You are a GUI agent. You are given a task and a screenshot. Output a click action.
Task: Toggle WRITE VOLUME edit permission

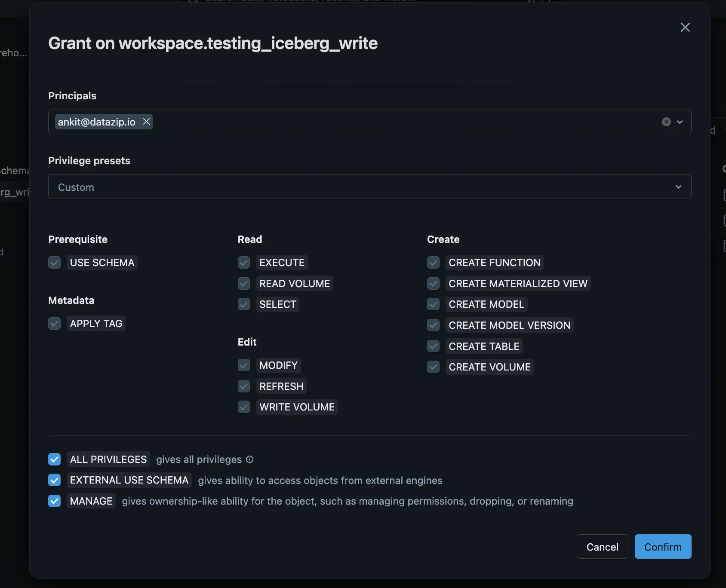point(244,407)
